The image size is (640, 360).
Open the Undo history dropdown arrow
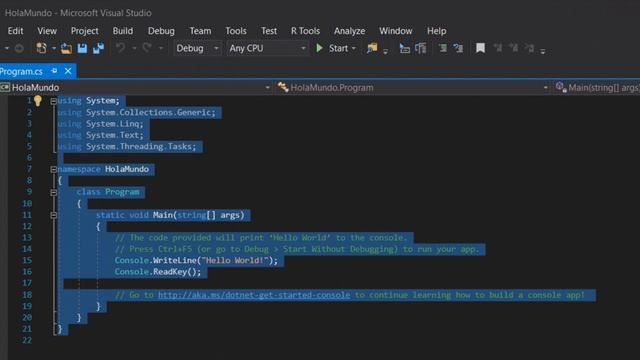pyautogui.click(x=134, y=49)
